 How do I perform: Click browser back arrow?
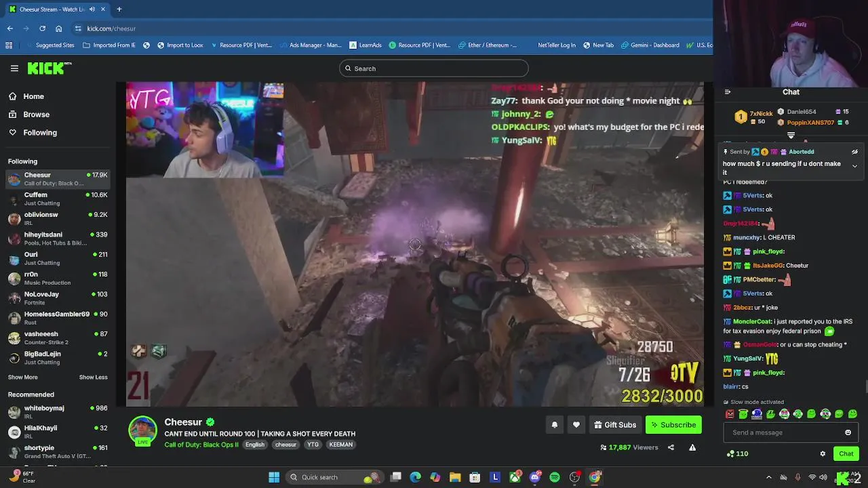(x=10, y=28)
